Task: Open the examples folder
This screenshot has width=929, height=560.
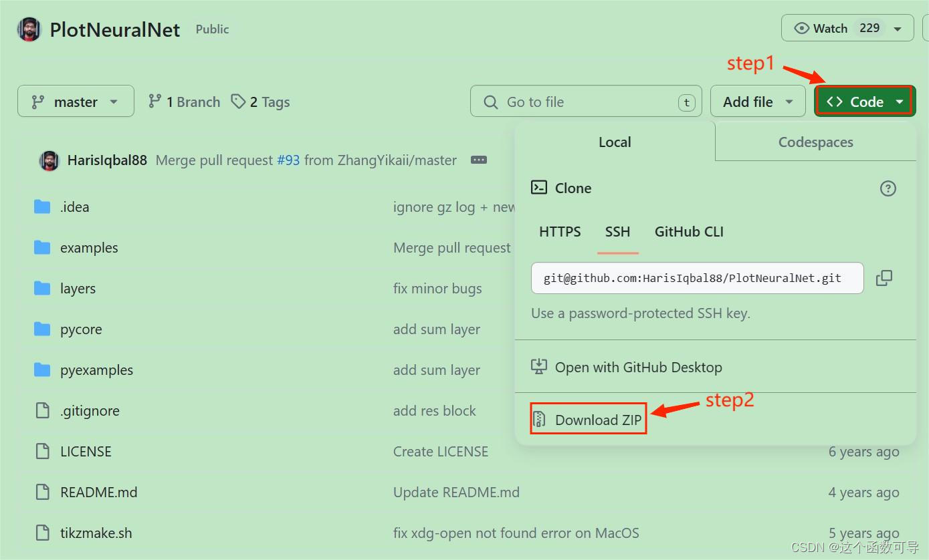Action: 89,248
